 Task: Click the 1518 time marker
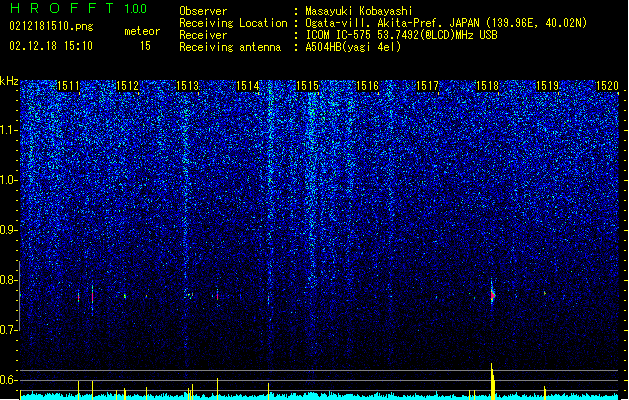pos(487,86)
